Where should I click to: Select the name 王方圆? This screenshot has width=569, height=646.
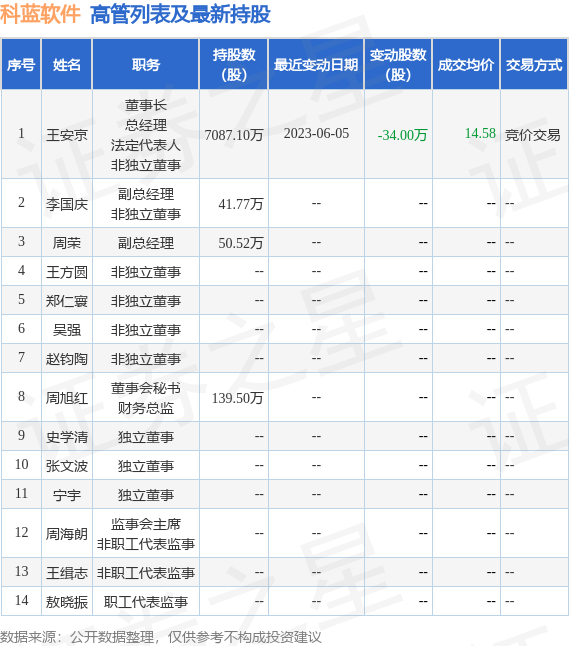[x=67, y=272]
